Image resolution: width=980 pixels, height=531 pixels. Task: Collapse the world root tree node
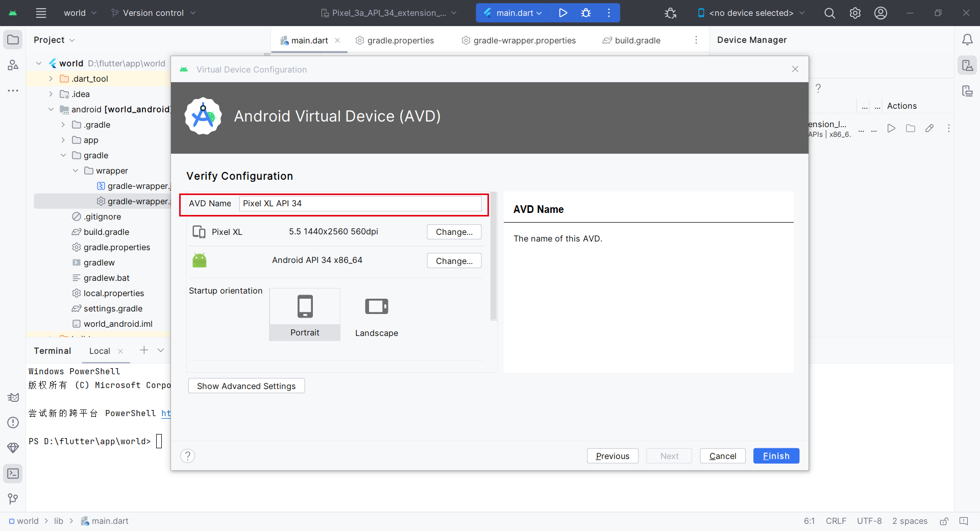39,63
